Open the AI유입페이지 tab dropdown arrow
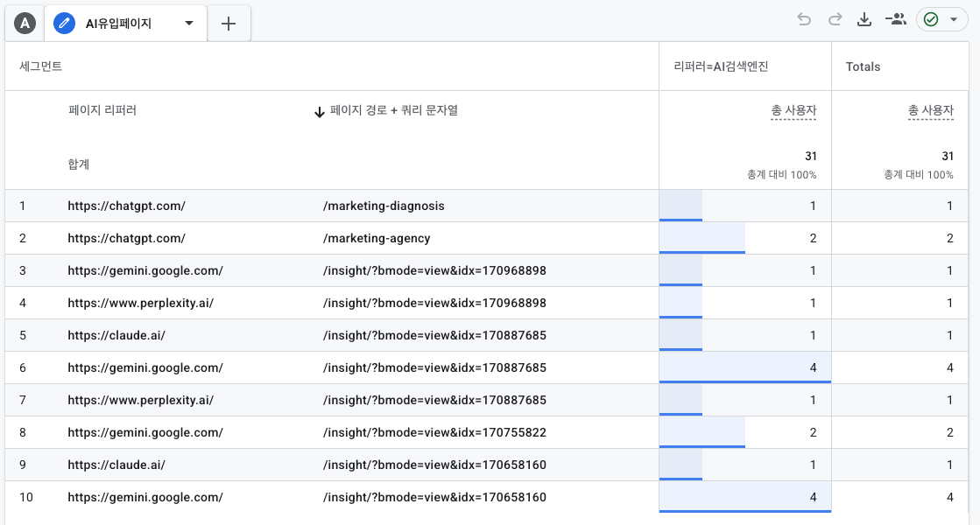Screen dimensions: 980x525 point(189,24)
